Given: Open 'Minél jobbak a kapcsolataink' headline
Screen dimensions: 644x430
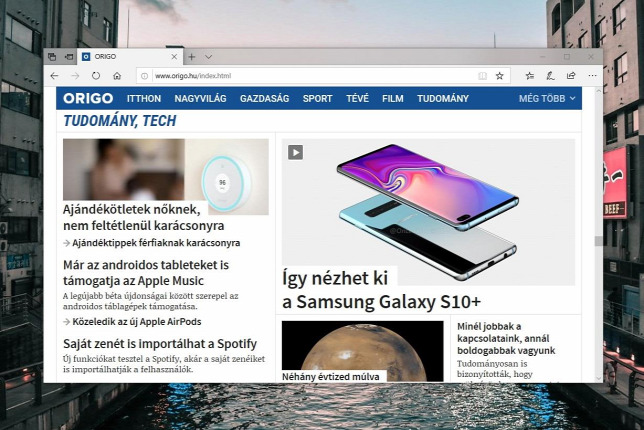Looking at the screenshot, I should pos(506,338).
